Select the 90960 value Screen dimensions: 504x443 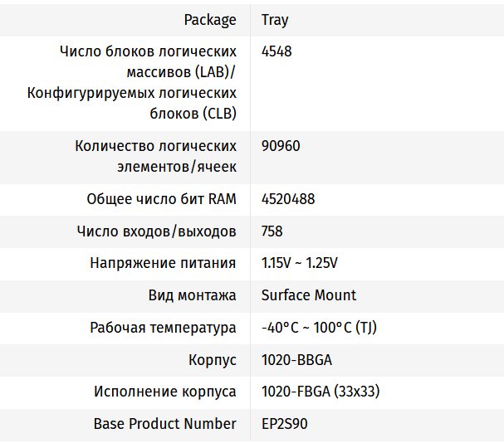(x=281, y=146)
